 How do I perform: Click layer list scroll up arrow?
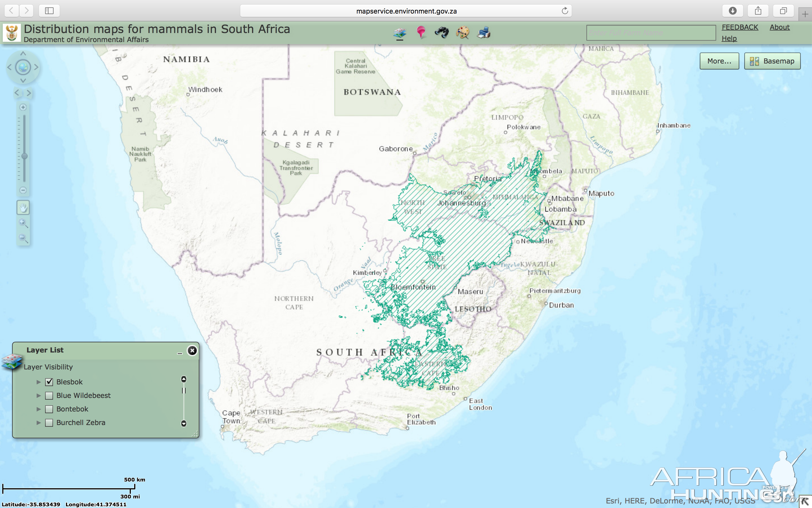click(x=184, y=379)
